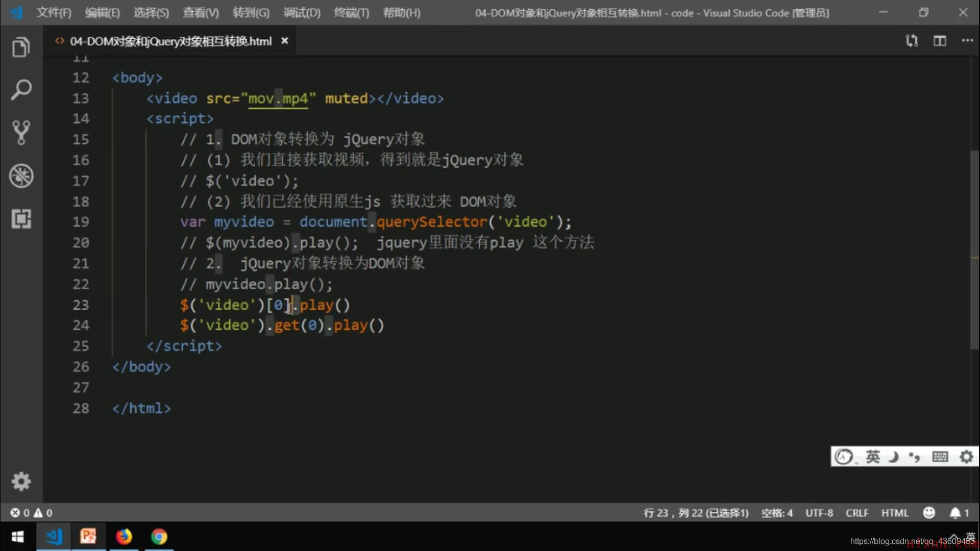
Task: Select the 04-DOM对象和jQuery html file tab
Action: coord(170,41)
